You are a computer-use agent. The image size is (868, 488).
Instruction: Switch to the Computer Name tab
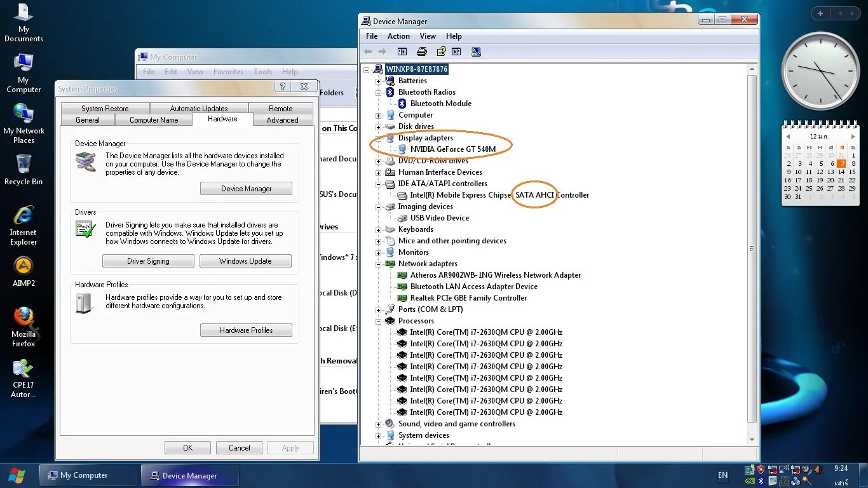[x=154, y=120]
